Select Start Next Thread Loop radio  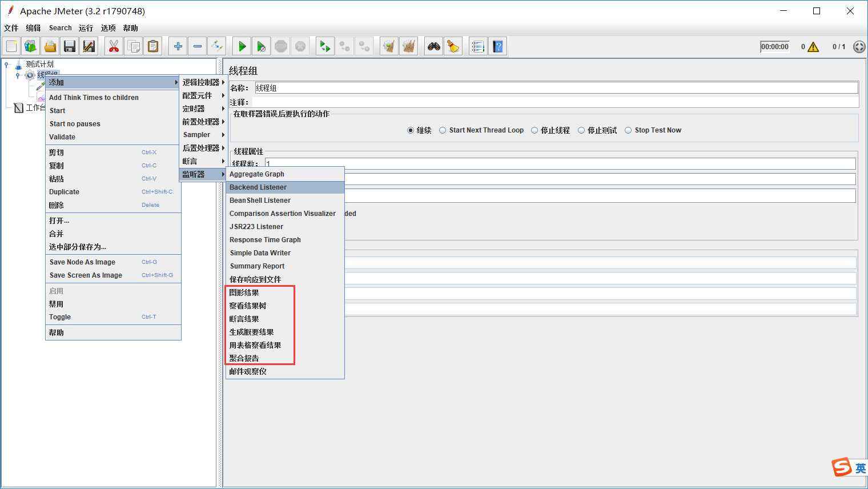(x=443, y=130)
